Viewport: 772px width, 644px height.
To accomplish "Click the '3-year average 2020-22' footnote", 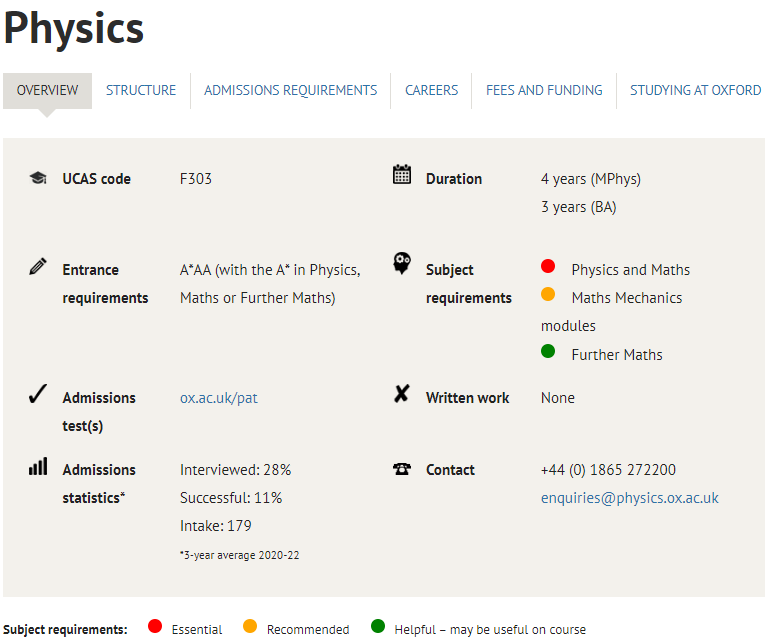I will point(239,555).
